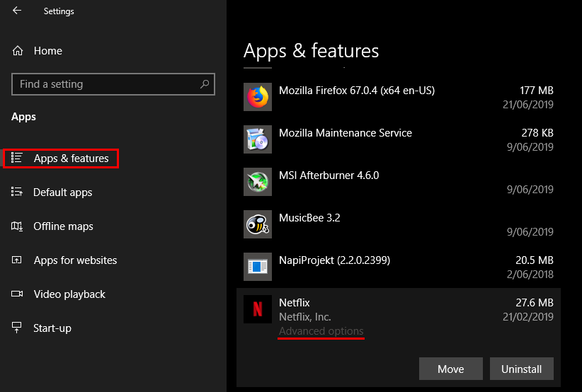582x392 pixels.
Task: Click the NapiProjekt app icon
Action: 258,267
